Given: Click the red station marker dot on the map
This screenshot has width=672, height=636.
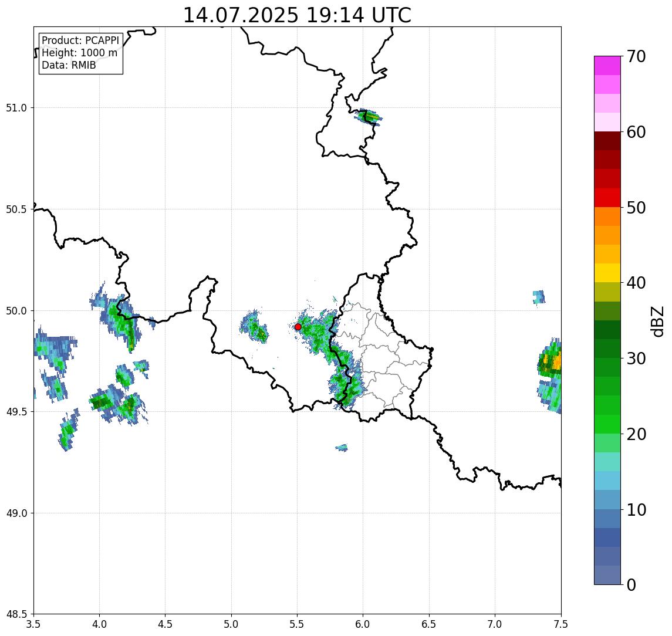Looking at the screenshot, I should click(298, 327).
